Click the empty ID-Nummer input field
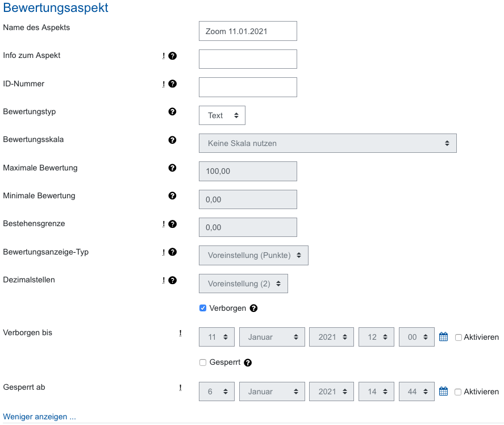 pyautogui.click(x=248, y=87)
